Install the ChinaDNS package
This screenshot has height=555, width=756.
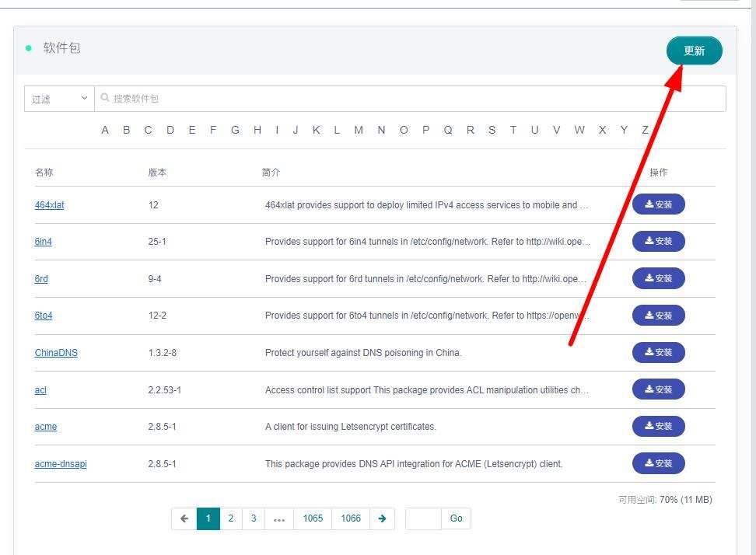click(659, 352)
